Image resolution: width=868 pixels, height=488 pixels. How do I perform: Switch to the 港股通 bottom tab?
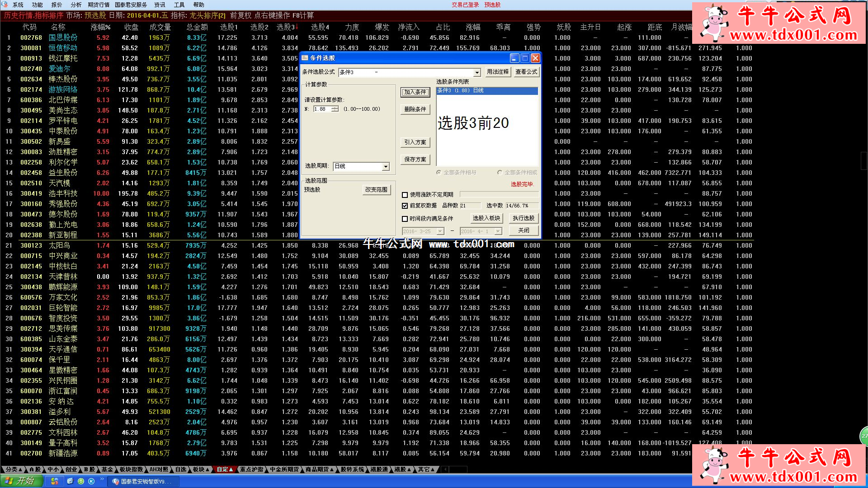tap(379, 469)
